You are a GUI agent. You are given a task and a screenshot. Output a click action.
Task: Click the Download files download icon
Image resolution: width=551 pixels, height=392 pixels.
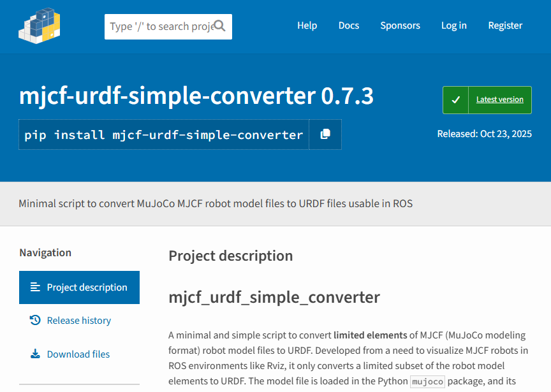tap(35, 354)
